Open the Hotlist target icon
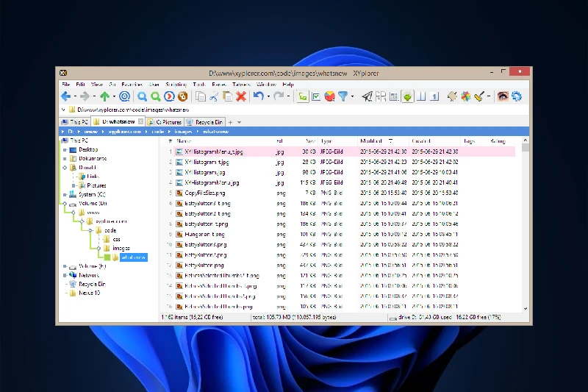This screenshot has height=392, width=588. coord(124,97)
